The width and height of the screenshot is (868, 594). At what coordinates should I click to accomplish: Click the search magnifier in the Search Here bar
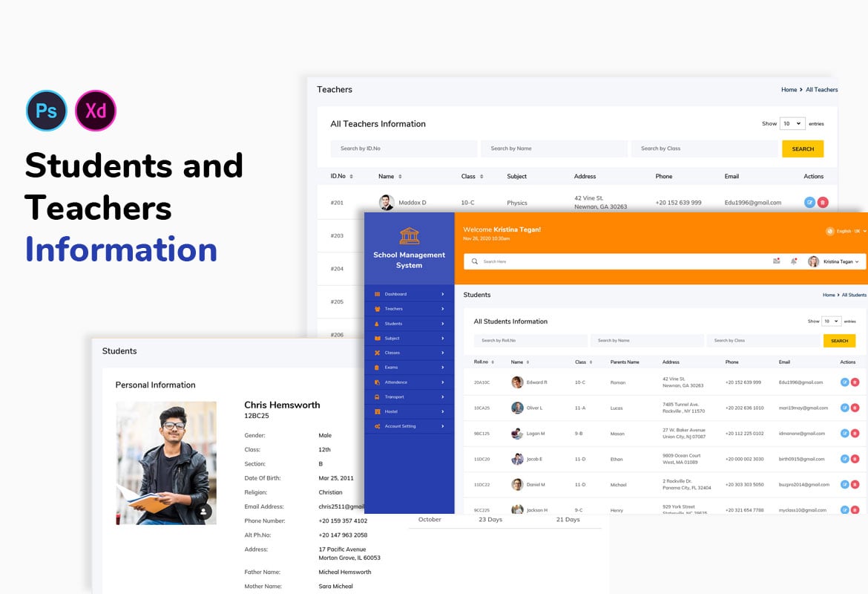(x=473, y=261)
